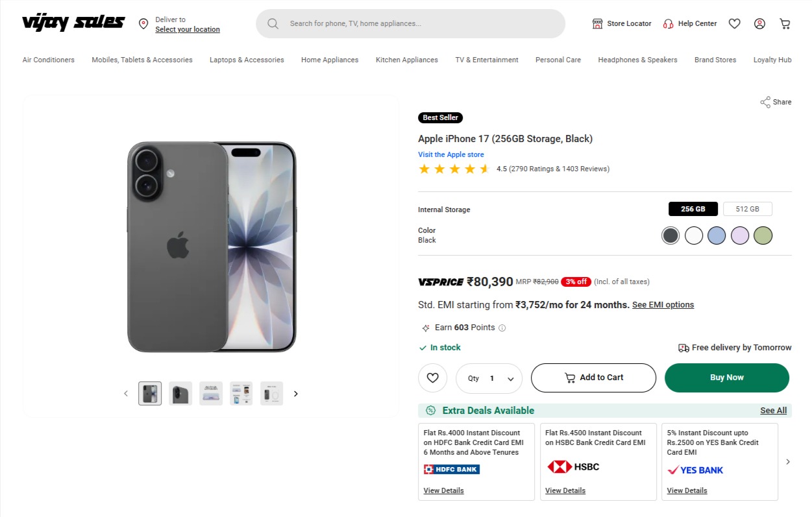
Task: Open the user account profile icon
Action: click(x=759, y=24)
